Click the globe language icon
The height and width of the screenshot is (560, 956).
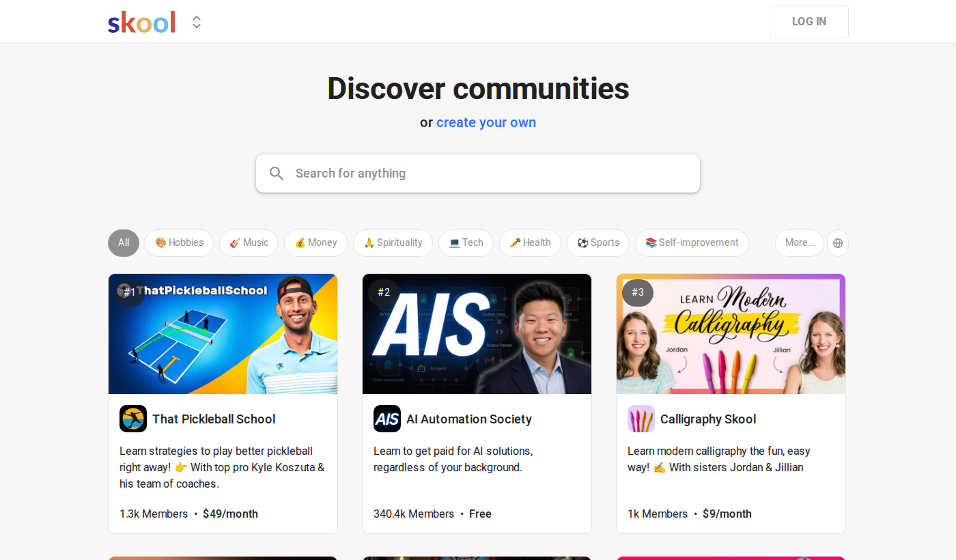click(838, 242)
